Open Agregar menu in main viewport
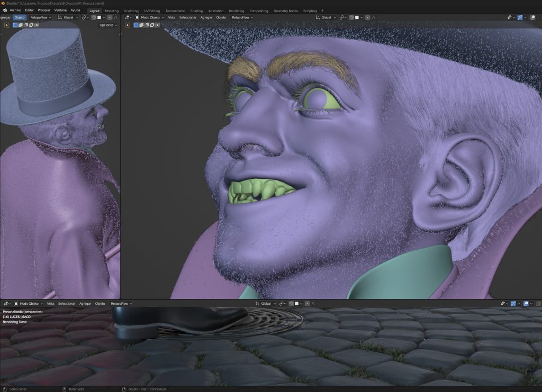The height and width of the screenshot is (392, 542). tap(206, 17)
